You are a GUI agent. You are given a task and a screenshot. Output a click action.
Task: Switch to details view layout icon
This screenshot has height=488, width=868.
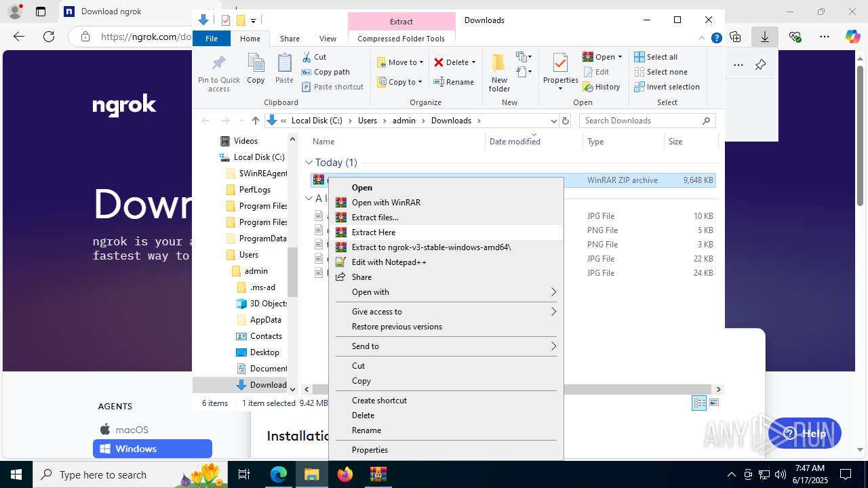click(699, 403)
